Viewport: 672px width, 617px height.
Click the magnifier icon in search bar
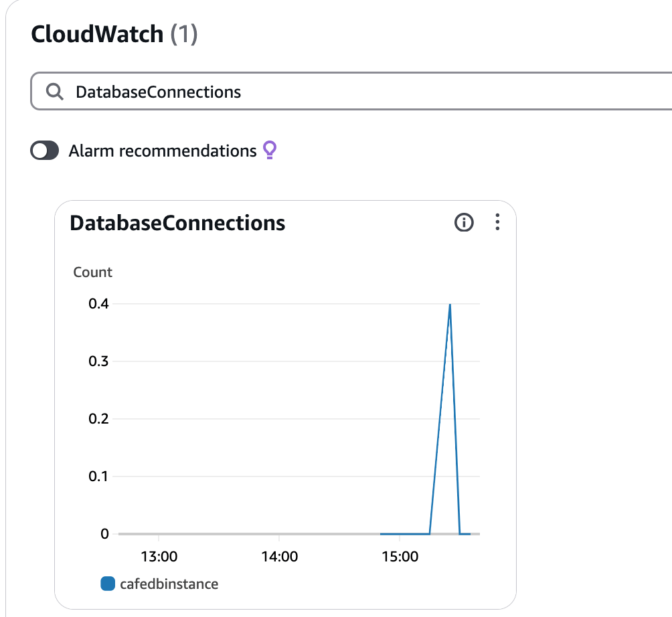tap(55, 92)
